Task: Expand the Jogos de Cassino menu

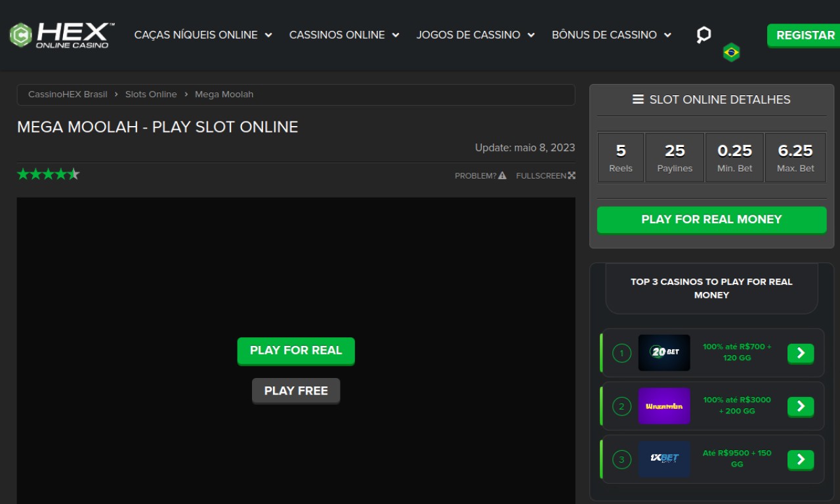Action: (x=476, y=35)
